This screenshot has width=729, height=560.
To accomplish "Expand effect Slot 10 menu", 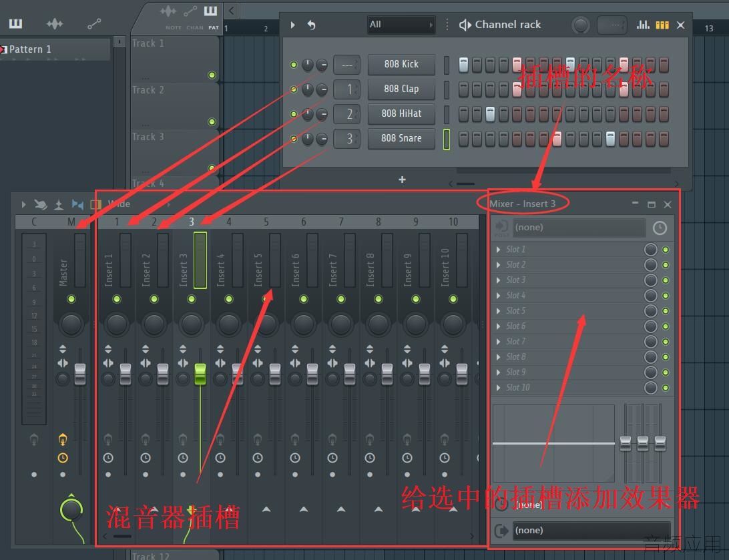I will [499, 388].
